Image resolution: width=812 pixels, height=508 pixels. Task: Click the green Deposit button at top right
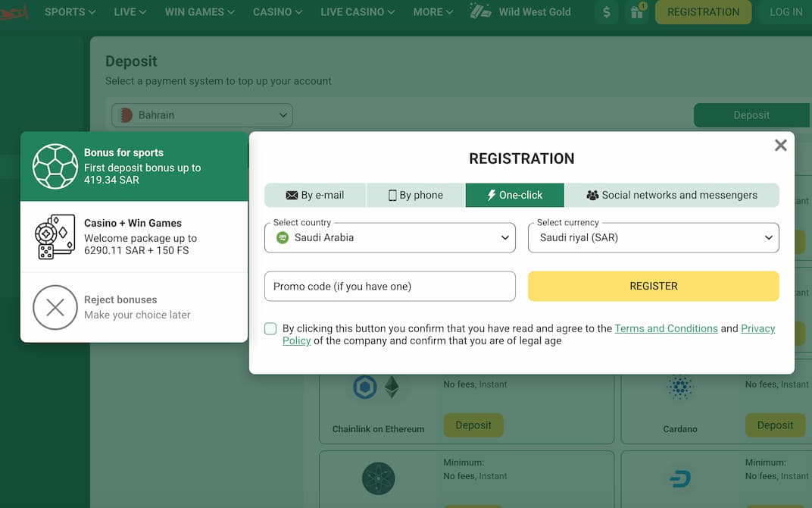click(751, 115)
